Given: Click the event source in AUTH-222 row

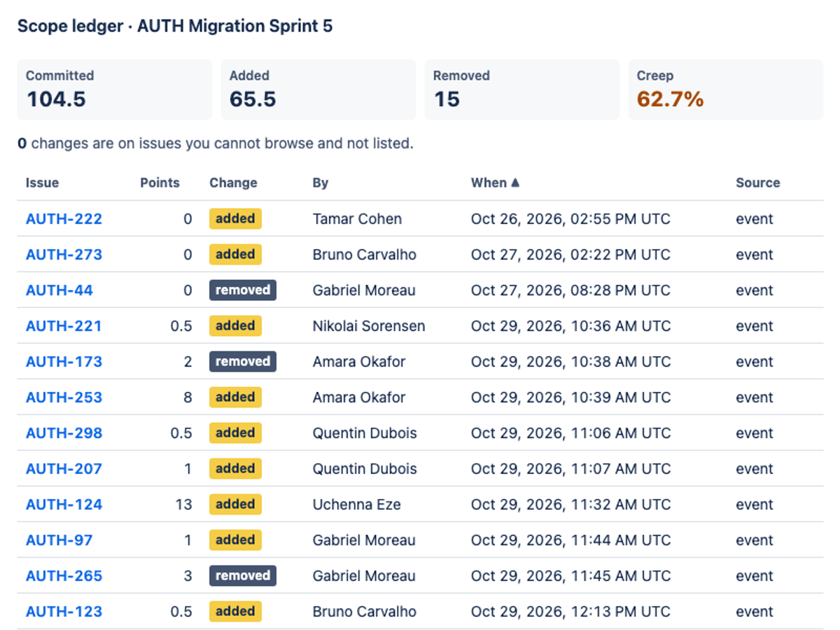Looking at the screenshot, I should tap(755, 219).
